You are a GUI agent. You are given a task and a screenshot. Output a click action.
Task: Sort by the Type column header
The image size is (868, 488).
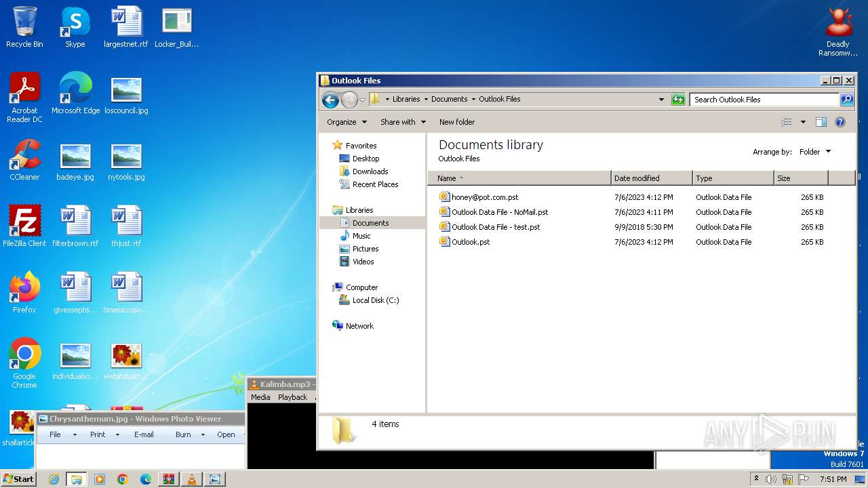pos(733,178)
